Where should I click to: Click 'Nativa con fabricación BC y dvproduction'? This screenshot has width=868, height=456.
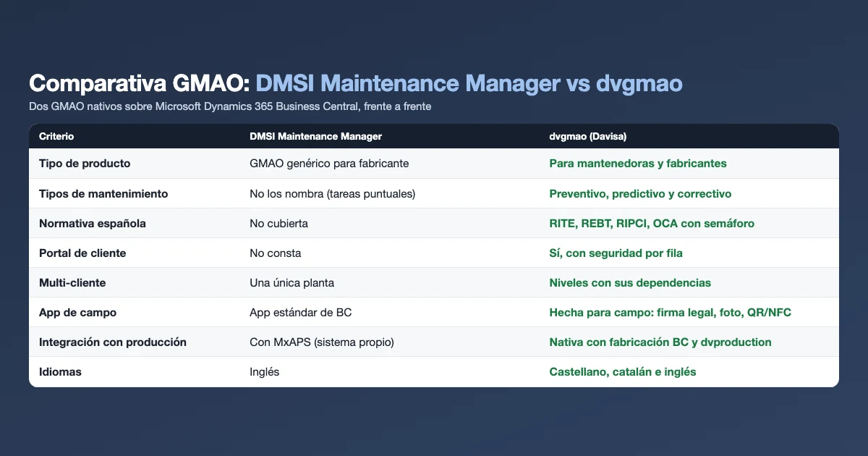660,342
